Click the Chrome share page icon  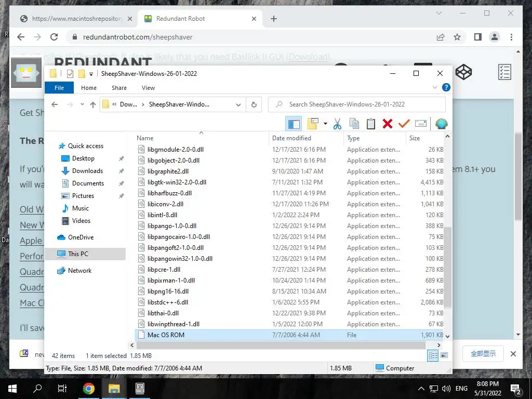pyautogui.click(x=441, y=37)
